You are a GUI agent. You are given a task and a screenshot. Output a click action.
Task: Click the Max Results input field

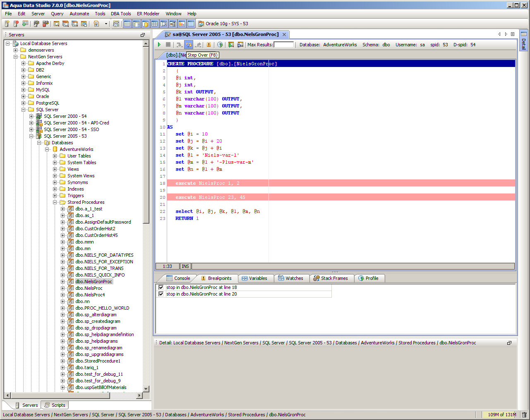click(x=284, y=45)
